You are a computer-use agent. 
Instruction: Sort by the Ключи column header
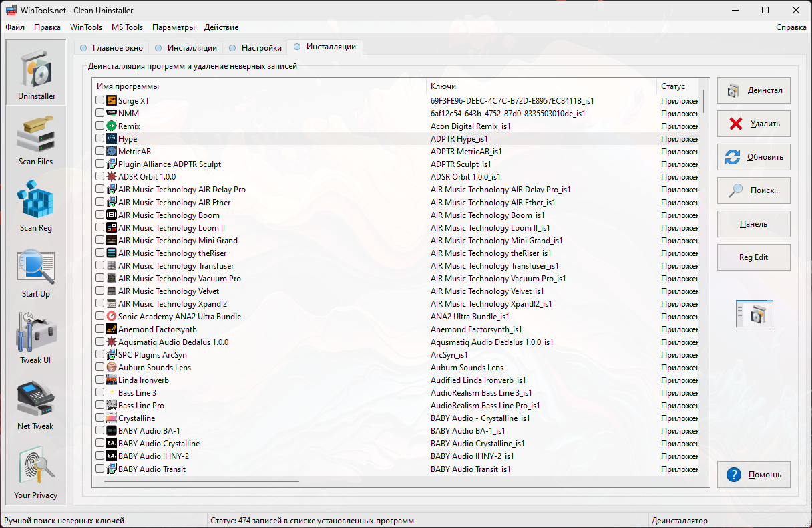click(x=542, y=86)
